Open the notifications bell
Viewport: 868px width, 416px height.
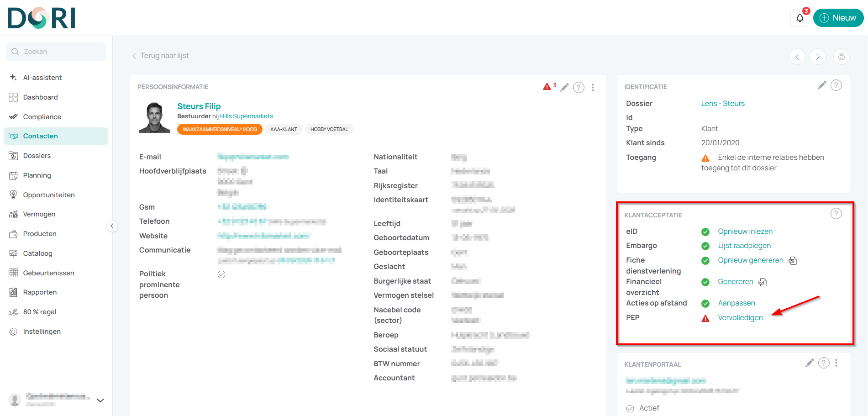click(800, 18)
